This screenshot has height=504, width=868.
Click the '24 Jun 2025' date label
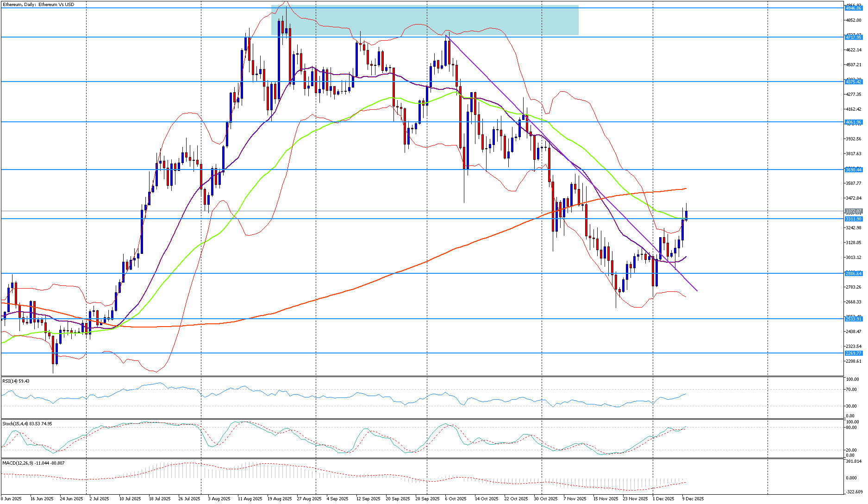pyautogui.click(x=71, y=499)
